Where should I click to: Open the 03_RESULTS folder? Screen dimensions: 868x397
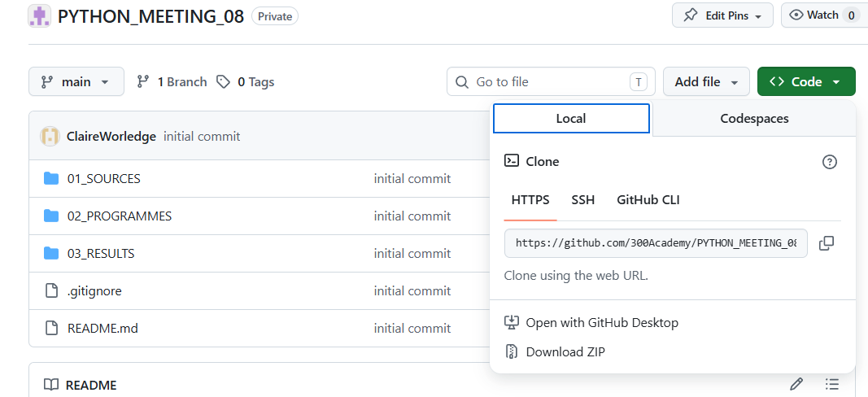tap(101, 254)
